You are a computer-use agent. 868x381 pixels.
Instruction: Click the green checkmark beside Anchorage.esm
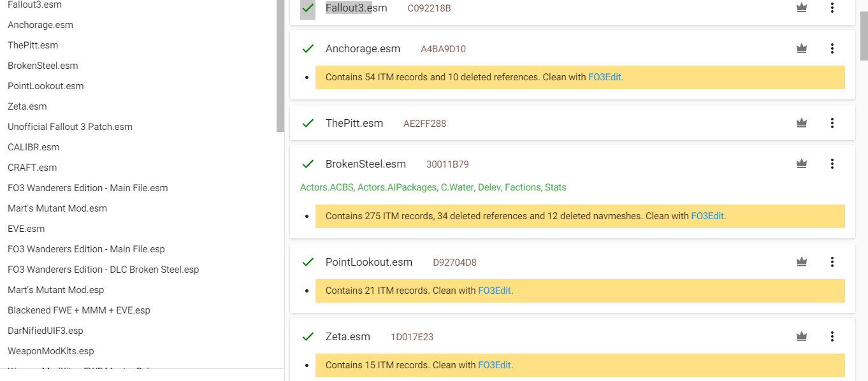[x=308, y=48]
